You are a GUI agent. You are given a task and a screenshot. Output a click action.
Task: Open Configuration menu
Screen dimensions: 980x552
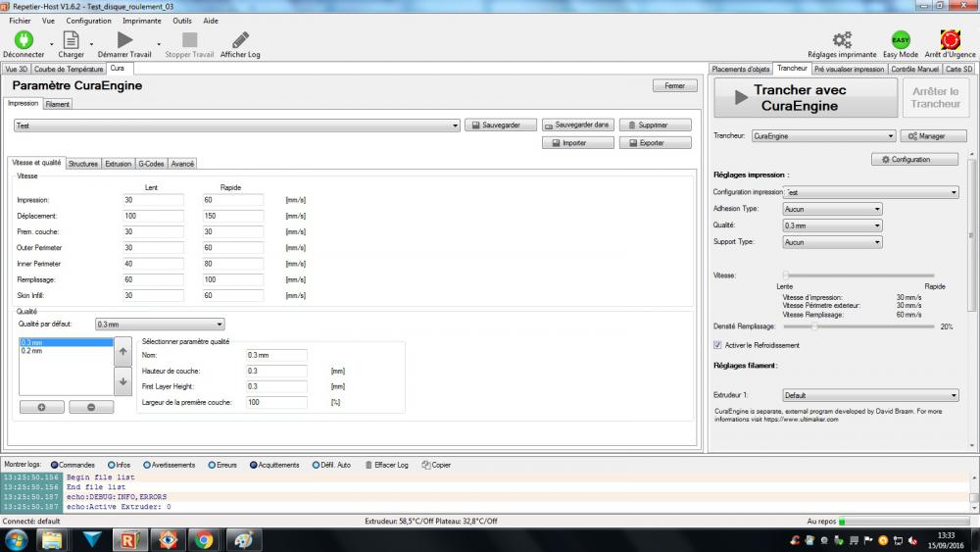tap(89, 21)
